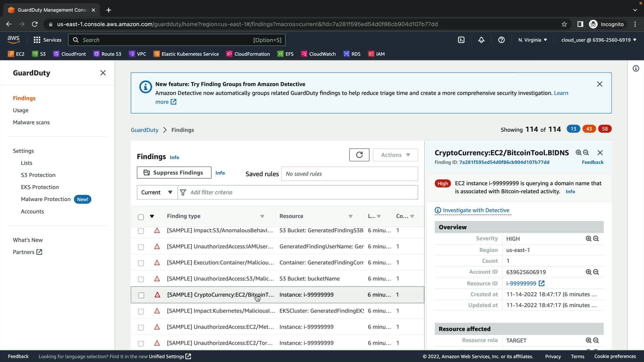
Task: Select the Impact:S3/AnomalousBehavior finding checkbox
Action: pyautogui.click(x=141, y=231)
